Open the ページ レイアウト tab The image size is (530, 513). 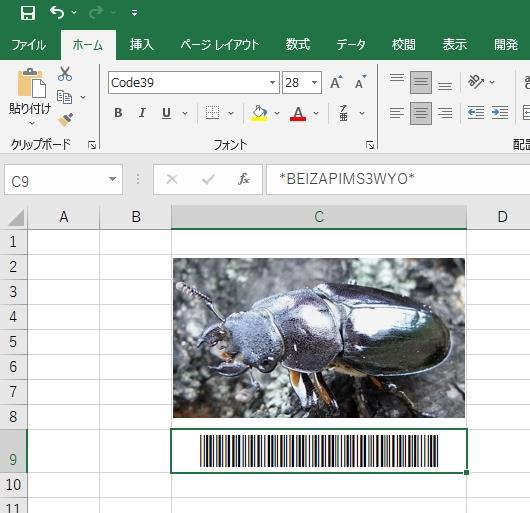(x=220, y=45)
